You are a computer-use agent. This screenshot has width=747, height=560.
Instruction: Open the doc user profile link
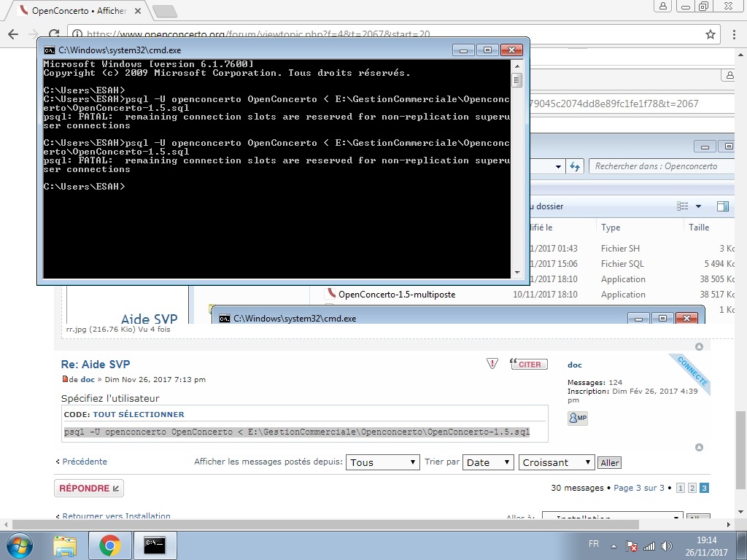[x=575, y=365]
